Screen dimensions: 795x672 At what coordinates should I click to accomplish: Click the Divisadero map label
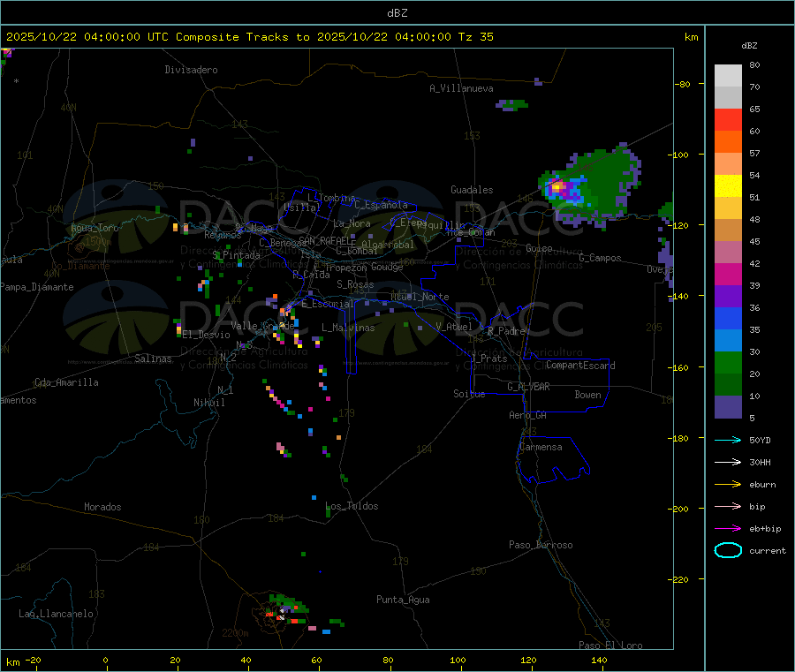tap(191, 70)
